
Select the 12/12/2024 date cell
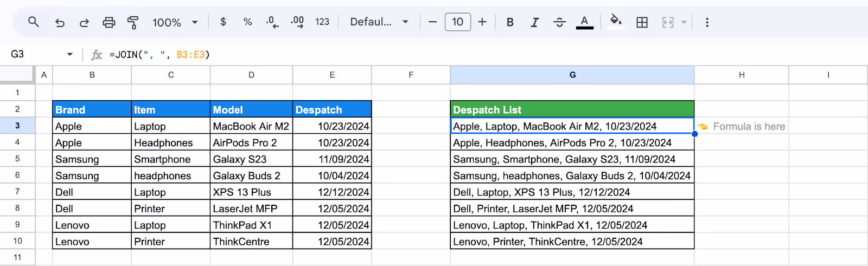click(x=332, y=192)
